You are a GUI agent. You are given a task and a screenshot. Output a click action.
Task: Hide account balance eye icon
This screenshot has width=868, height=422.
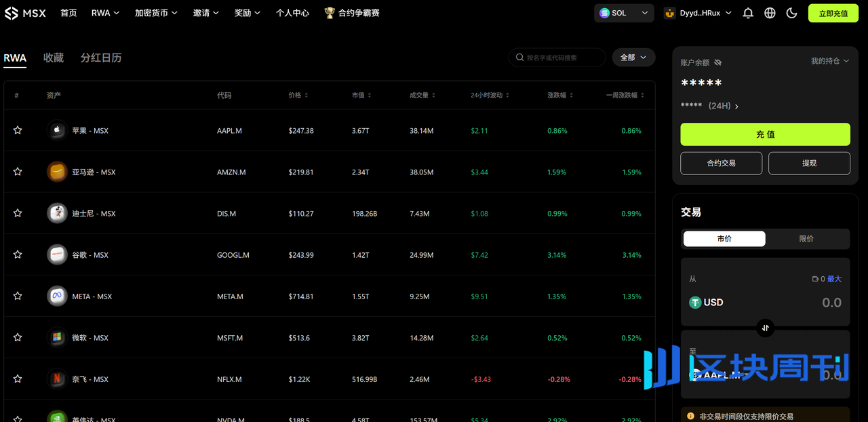click(718, 62)
